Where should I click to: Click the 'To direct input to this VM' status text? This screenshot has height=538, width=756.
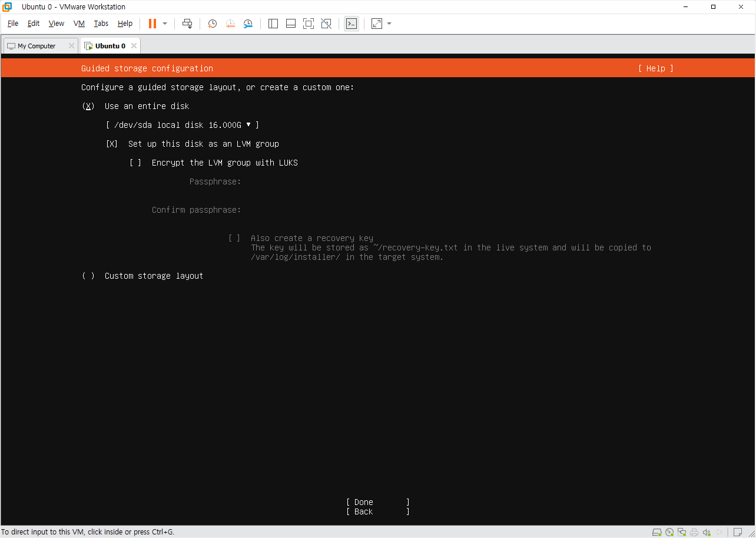pyautogui.click(x=88, y=532)
